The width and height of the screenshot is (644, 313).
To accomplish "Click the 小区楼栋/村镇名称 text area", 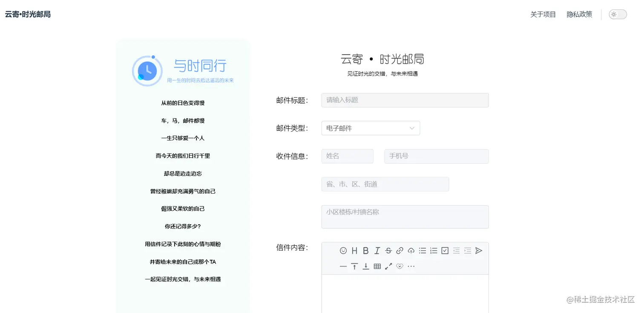I will click(x=405, y=217).
